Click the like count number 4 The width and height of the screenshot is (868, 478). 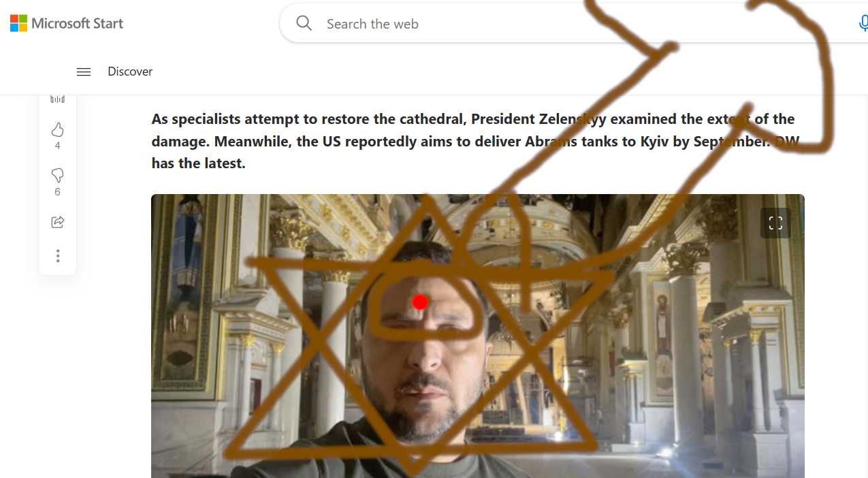pos(58,146)
